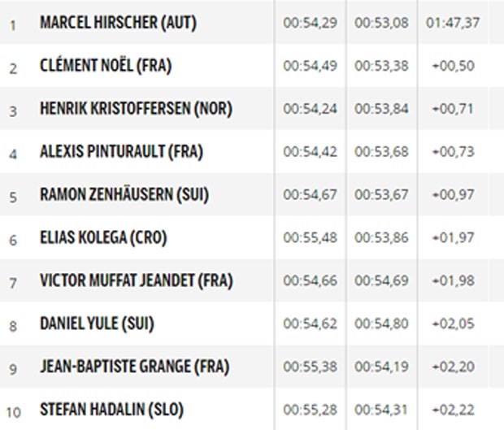Click the +02,05 time gap
Image resolution: width=504 pixels, height=430 pixels.
point(454,324)
